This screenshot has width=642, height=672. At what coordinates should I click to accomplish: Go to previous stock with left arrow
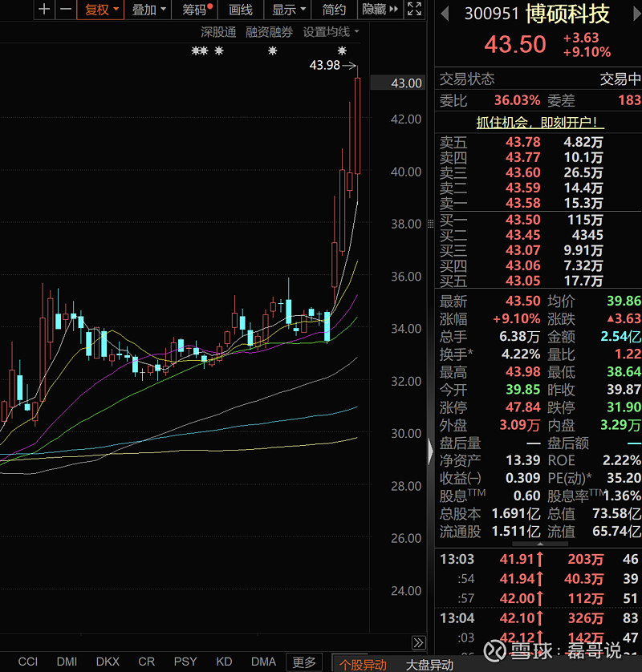point(445,14)
